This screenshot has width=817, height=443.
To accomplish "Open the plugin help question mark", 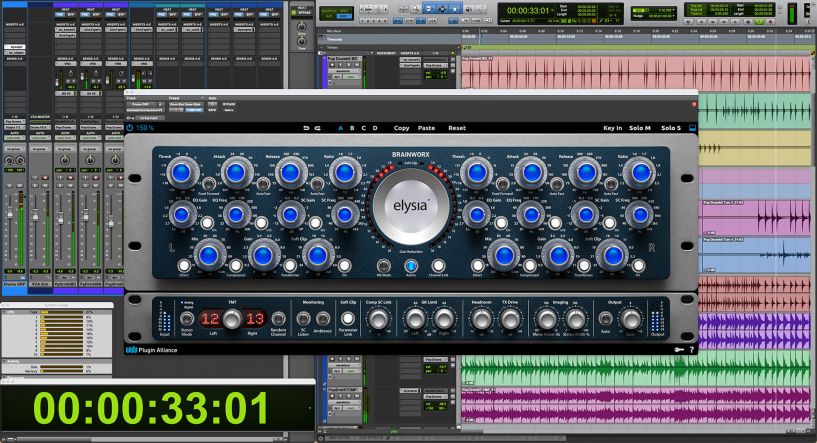I will point(692,350).
